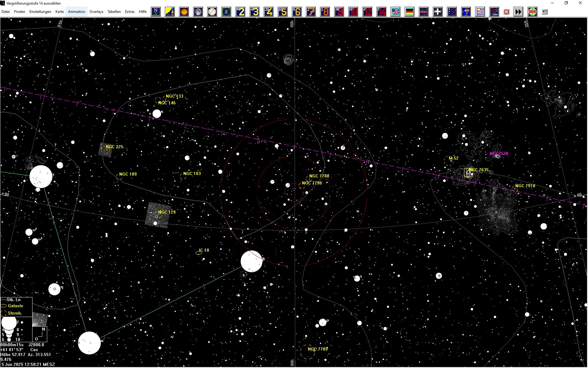Select the NGC 146 cluster label
Image resolution: width=588 pixels, height=368 pixels.
[x=167, y=103]
